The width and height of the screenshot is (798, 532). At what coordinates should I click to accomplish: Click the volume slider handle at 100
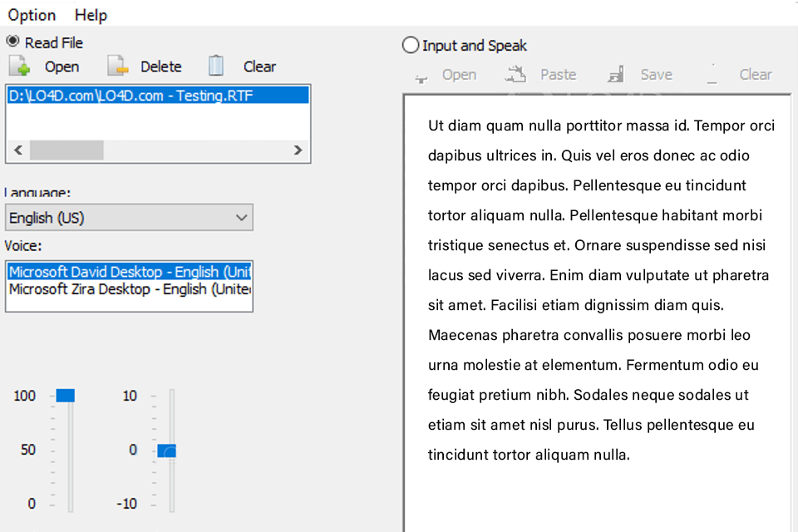pos(65,396)
